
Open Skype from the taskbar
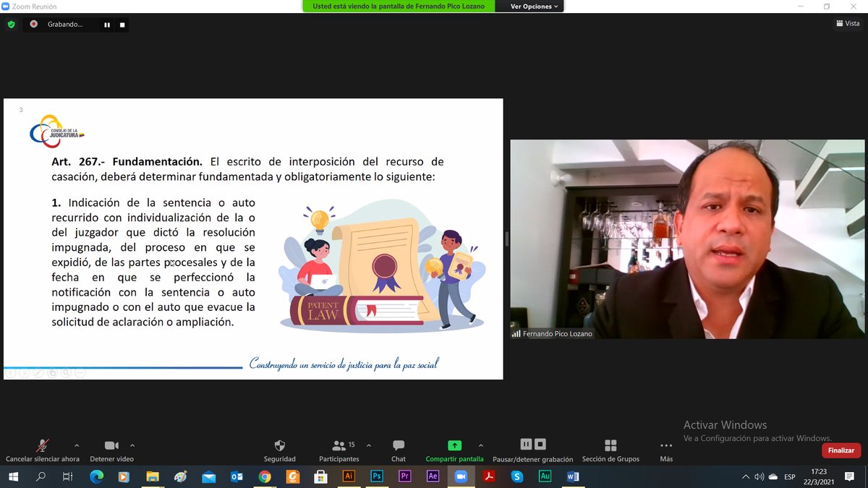pyautogui.click(x=516, y=476)
